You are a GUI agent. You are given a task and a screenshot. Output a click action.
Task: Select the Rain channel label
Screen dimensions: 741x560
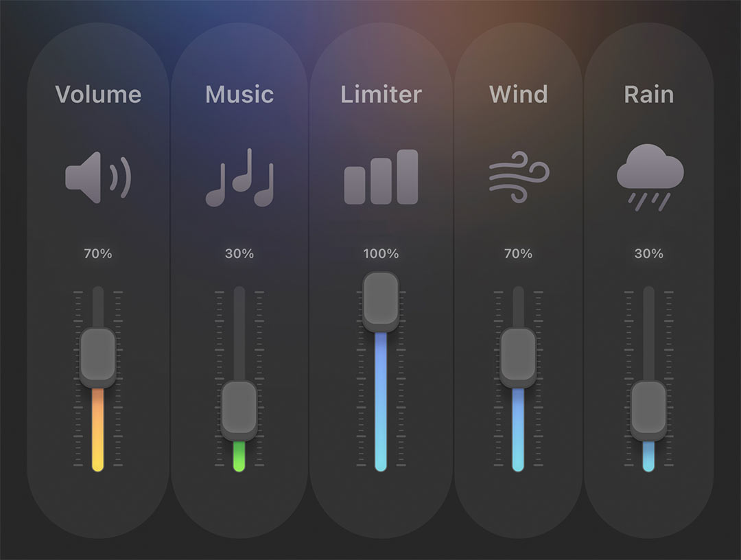649,95
